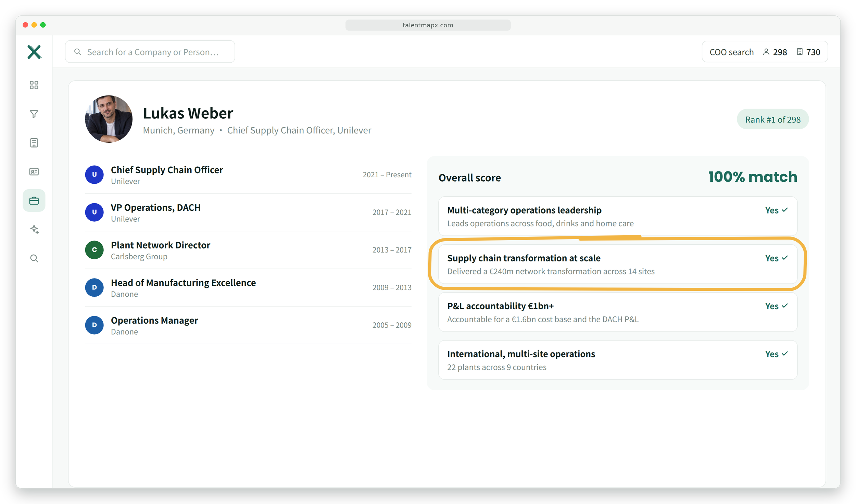
Task: Click the Carlsberg Group logo badge
Action: click(94, 250)
